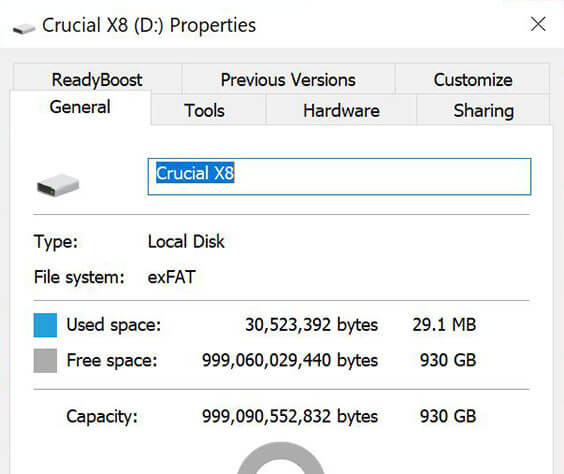Click the Crucial X8 volume label field
The image size is (564, 474).
click(x=339, y=177)
